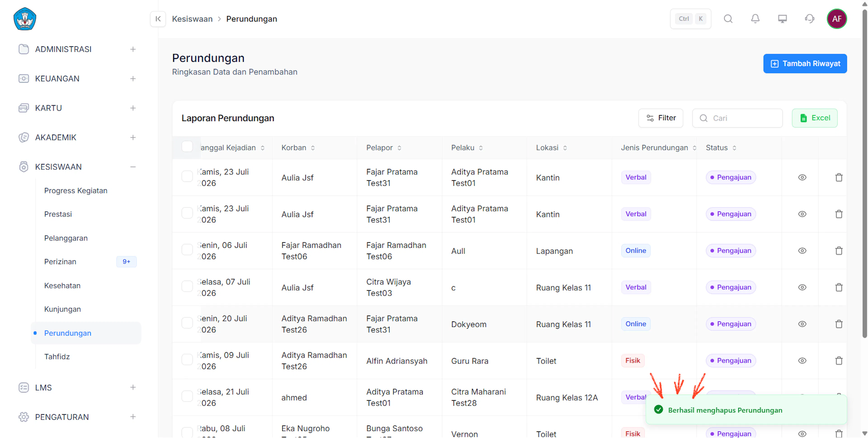The width and height of the screenshot is (868, 438).
Task: Open Kesehatan submenu item
Action: point(62,286)
